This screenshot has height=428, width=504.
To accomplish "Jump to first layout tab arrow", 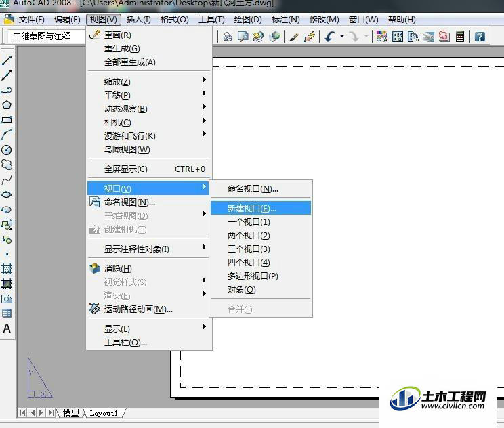I will [x=22, y=412].
